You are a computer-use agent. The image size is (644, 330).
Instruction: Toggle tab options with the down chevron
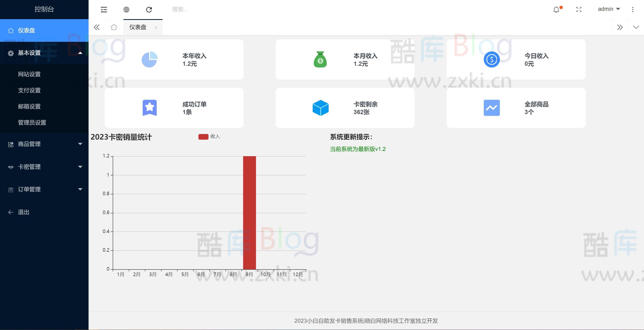click(636, 27)
